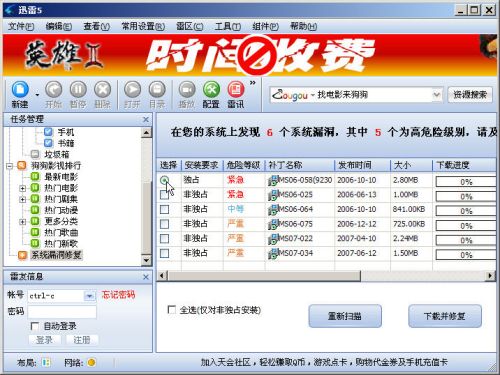Open the 帮助(H) menu
Image resolution: width=500 pixels, height=375 pixels.
click(x=303, y=26)
